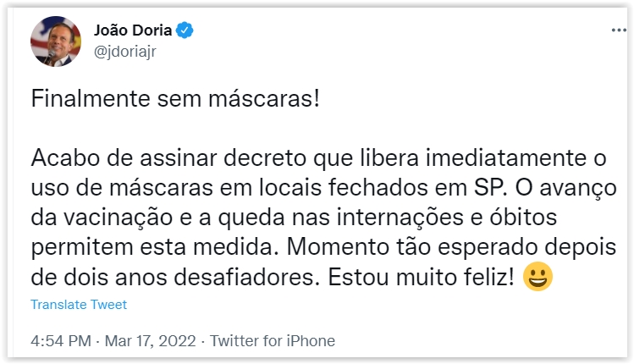Click the grinning face emoji
The width and height of the screenshot is (634, 364).
coord(538,277)
